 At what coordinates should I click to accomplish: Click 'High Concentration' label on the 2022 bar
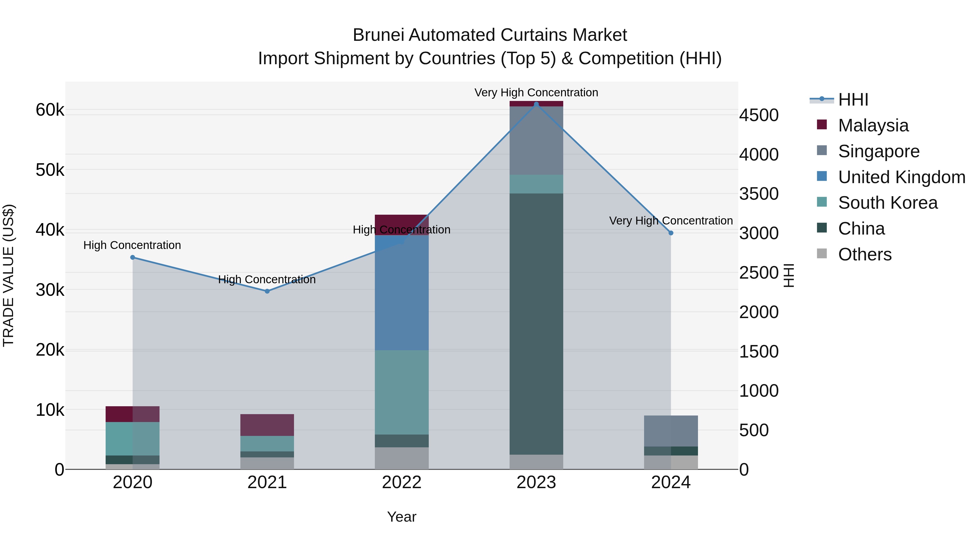pyautogui.click(x=402, y=230)
